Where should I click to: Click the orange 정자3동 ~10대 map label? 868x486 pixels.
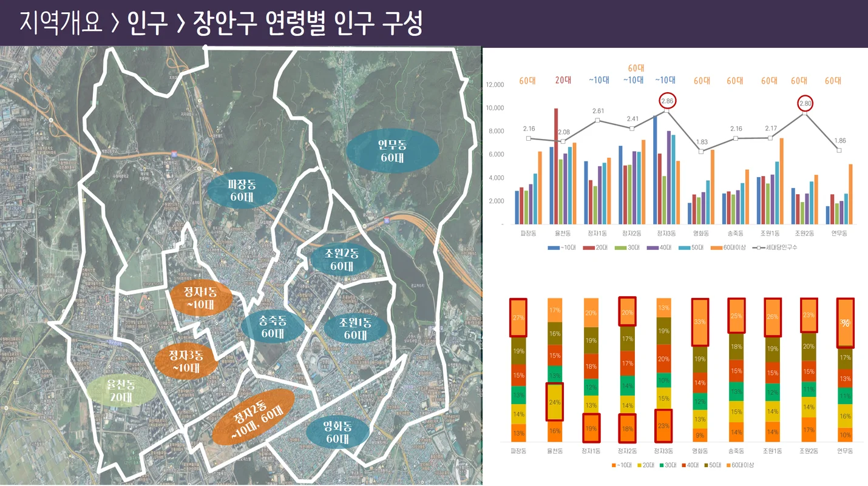(x=186, y=361)
